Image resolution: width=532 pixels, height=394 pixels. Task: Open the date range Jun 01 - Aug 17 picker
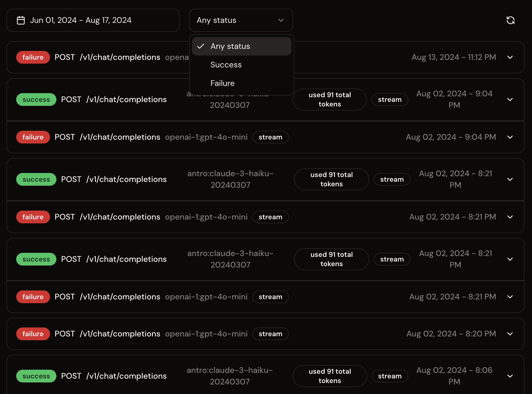(93, 20)
